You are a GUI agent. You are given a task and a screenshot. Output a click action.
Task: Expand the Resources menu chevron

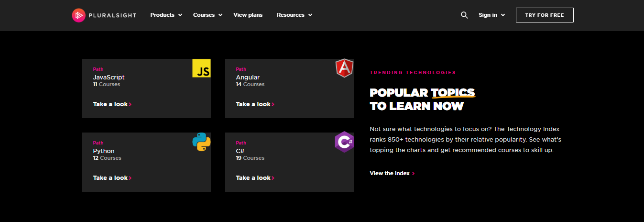[310, 15]
